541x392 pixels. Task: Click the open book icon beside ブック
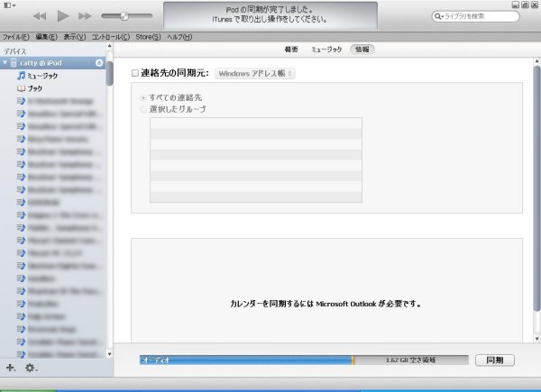pos(21,88)
